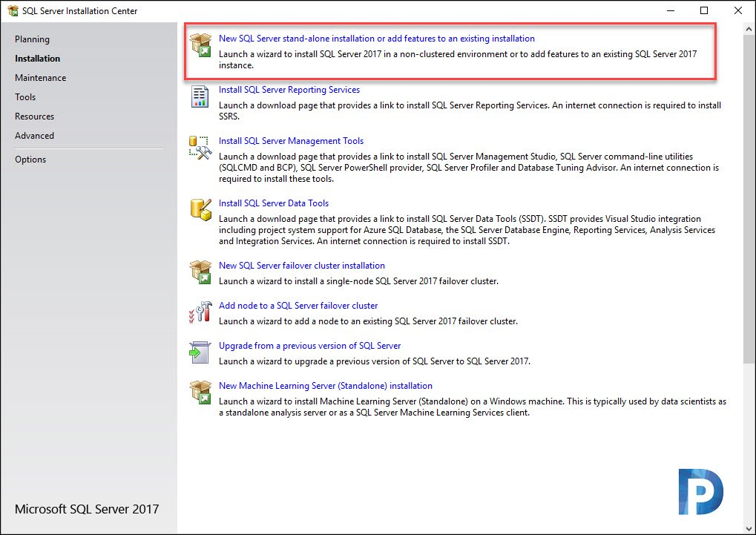Launch New SQL Server stand-alone installation link
Viewport: 756px width, 535px height.
pyautogui.click(x=377, y=39)
